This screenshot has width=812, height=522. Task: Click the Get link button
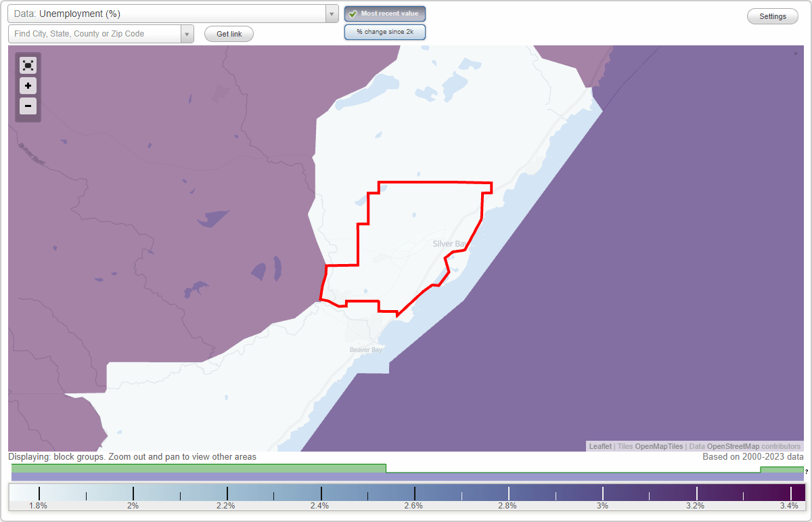229,34
